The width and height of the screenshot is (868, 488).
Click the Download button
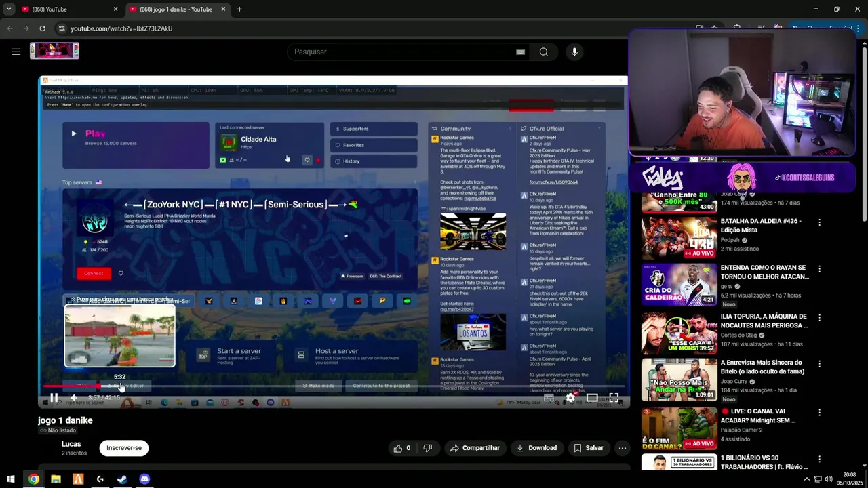pos(536,448)
